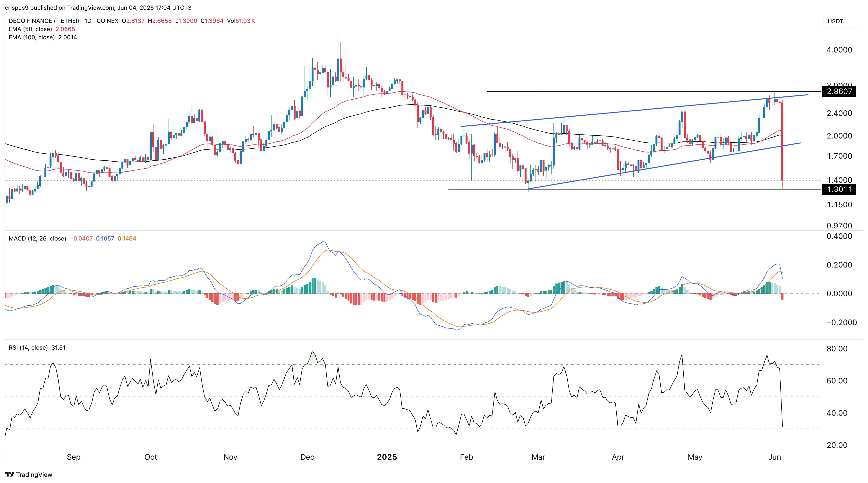Click the 2.8607 price label
The image size is (868, 483).
click(839, 91)
